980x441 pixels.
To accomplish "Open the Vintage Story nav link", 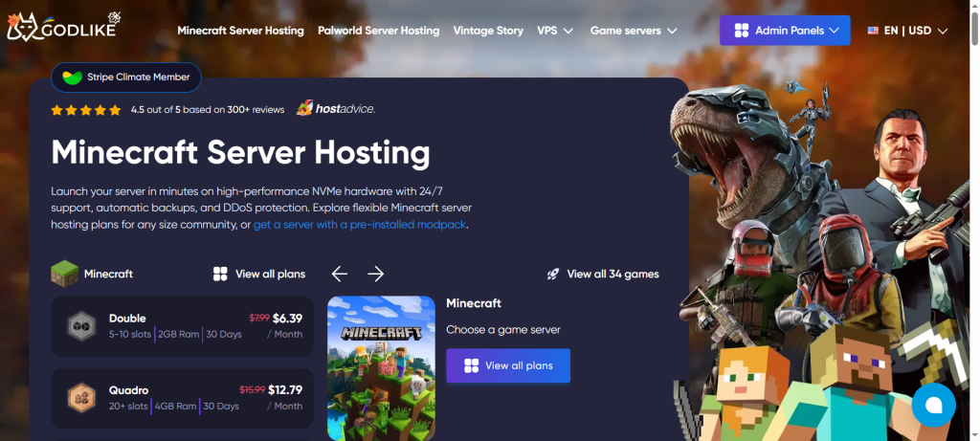I will tap(488, 31).
